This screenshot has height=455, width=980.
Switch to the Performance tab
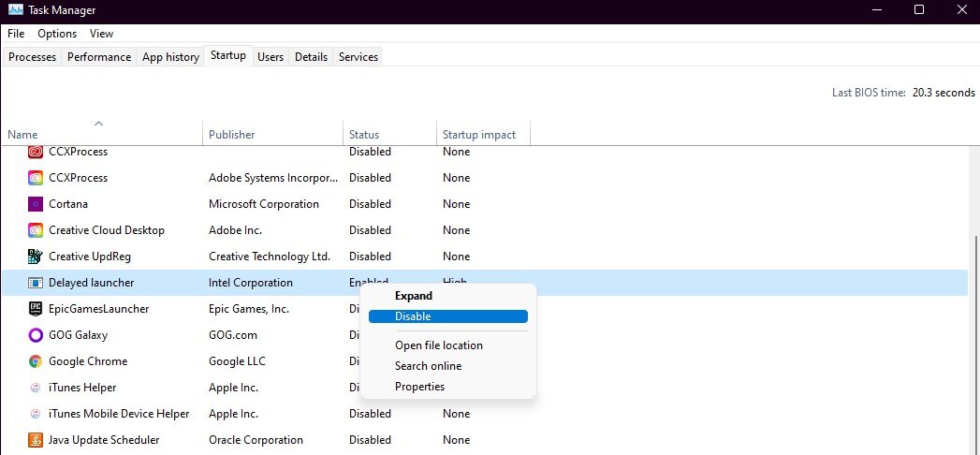99,57
